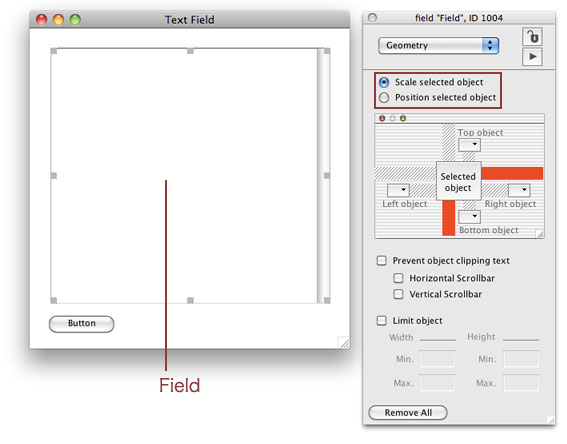
Task: Enable Prevent object clipping text checkbox
Action: [381, 261]
